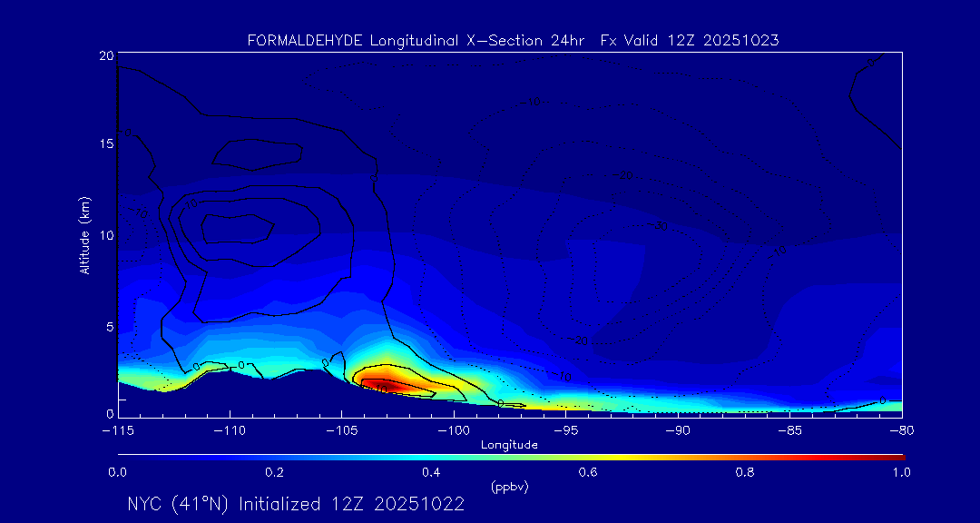Screen dimensions: 980x523
Task: Click the 1.0 label under the colorbar
Action: click(x=901, y=472)
